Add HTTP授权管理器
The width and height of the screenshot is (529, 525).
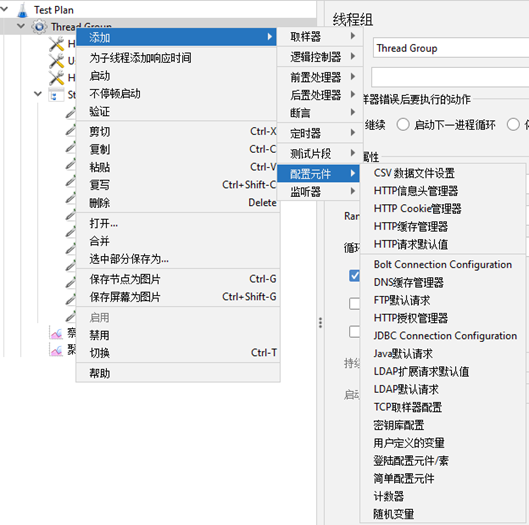click(443, 318)
